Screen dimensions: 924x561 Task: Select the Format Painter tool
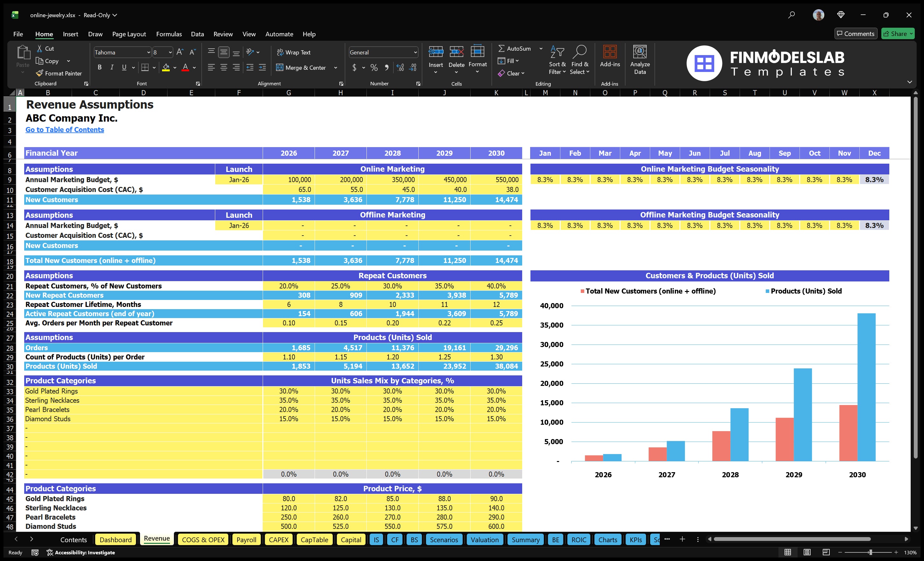(x=59, y=73)
